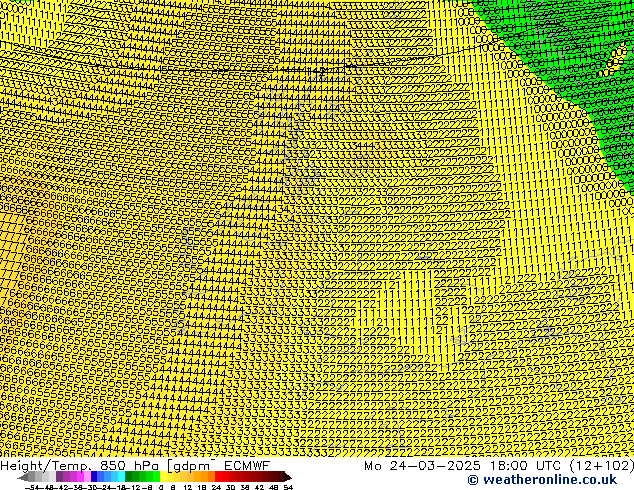Click the '-54' value at legend left end

tap(32, 488)
